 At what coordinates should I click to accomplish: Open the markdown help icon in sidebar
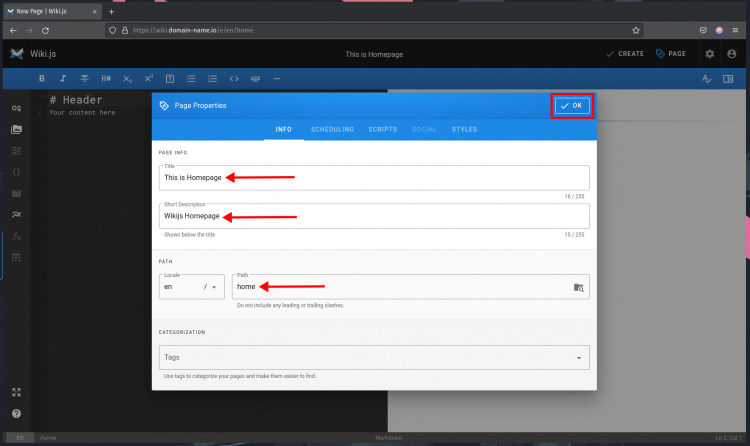(16, 413)
